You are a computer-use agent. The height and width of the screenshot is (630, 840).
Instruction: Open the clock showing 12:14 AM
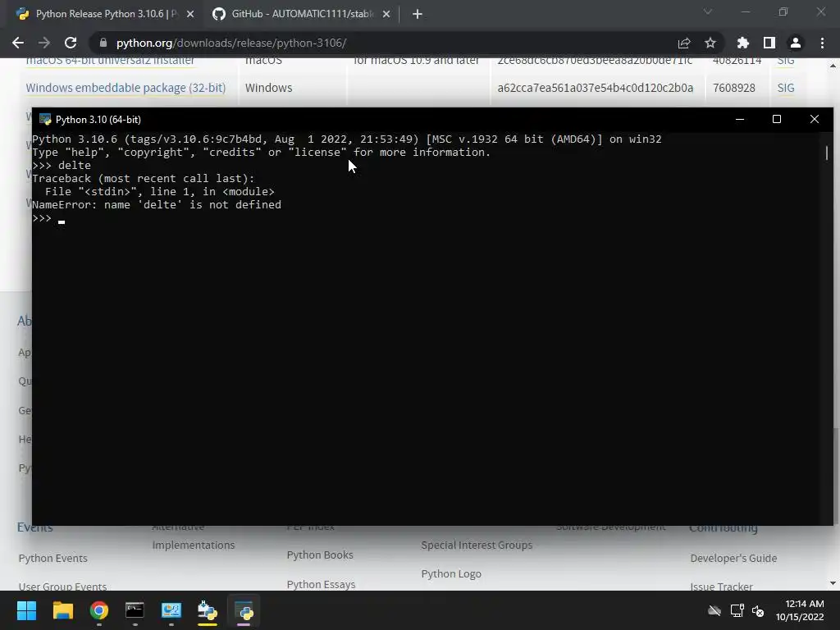pos(800,610)
